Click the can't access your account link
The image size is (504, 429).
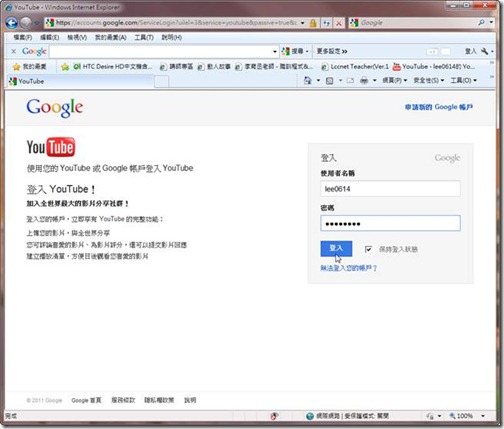pos(348,268)
